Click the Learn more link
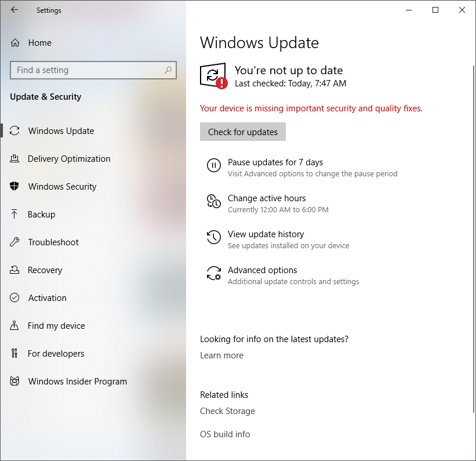The image size is (476, 461). 221,355
